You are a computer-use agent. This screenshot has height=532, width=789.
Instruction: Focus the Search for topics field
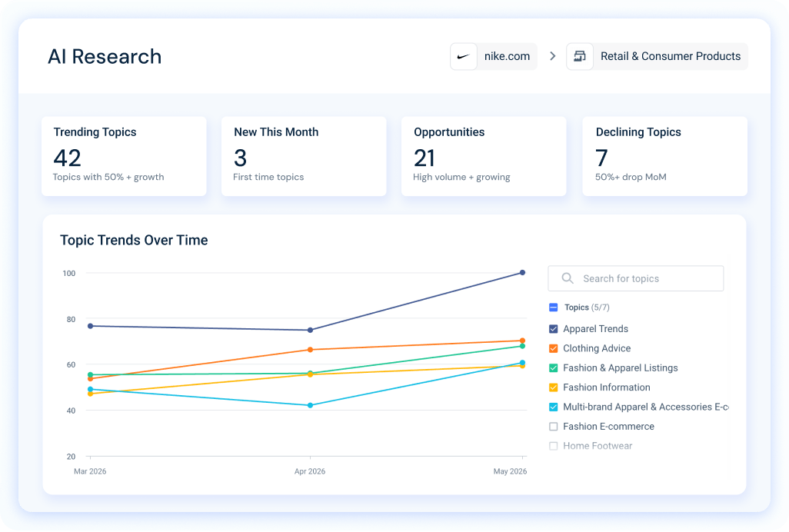click(x=635, y=278)
